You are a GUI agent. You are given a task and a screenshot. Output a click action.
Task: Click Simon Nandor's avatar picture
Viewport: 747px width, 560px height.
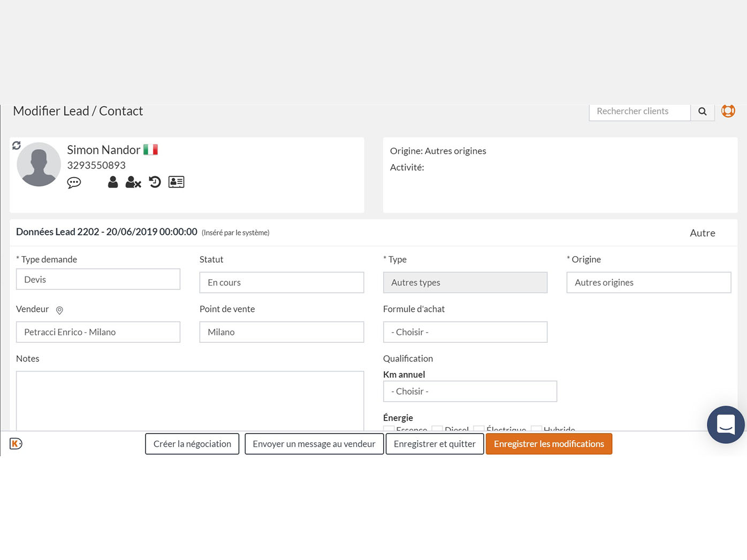(x=39, y=164)
